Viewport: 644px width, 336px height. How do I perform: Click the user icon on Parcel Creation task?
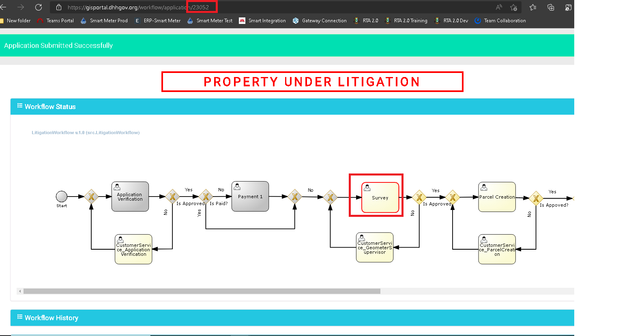coord(484,187)
